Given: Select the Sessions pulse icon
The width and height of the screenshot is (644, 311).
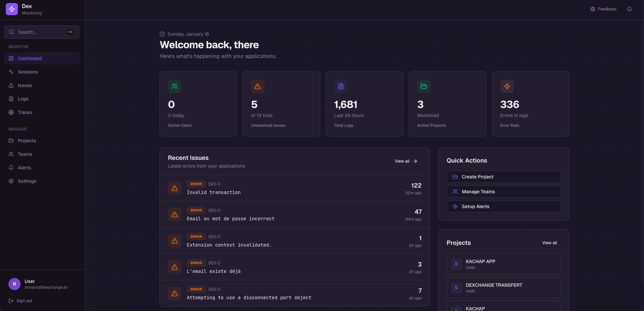Looking at the screenshot, I should 11,72.
